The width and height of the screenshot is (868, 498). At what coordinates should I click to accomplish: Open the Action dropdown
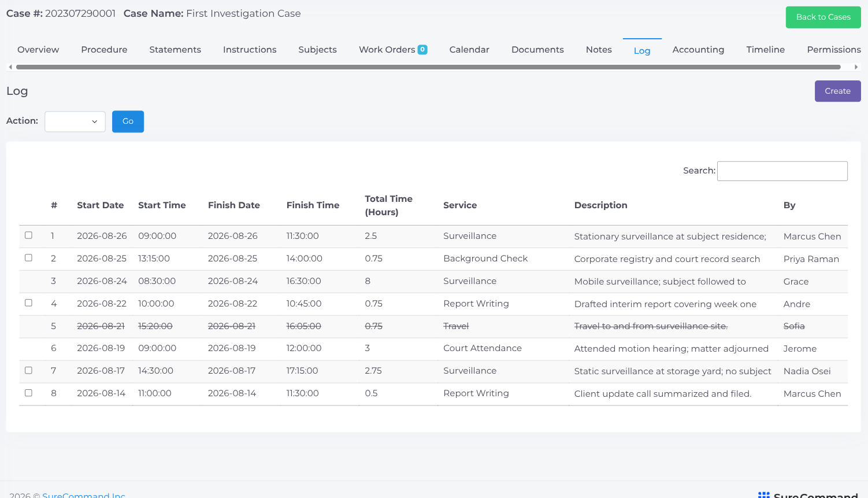point(75,121)
